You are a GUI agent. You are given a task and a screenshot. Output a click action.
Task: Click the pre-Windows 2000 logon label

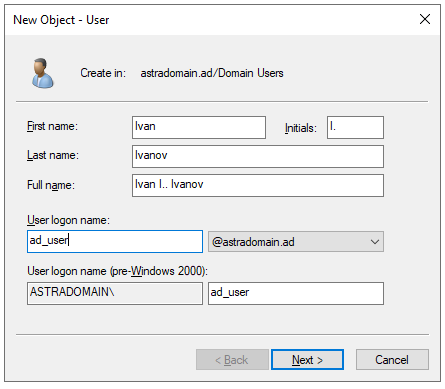pyautogui.click(x=117, y=271)
